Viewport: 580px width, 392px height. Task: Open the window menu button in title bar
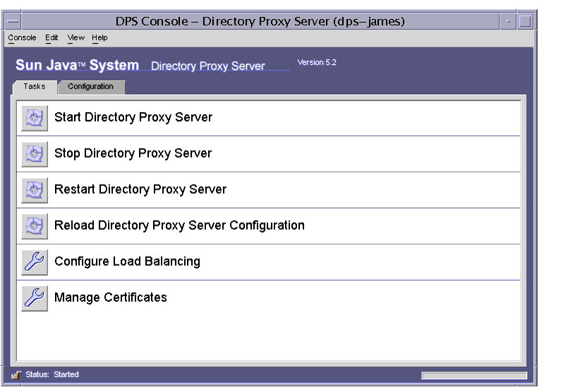(13, 21)
